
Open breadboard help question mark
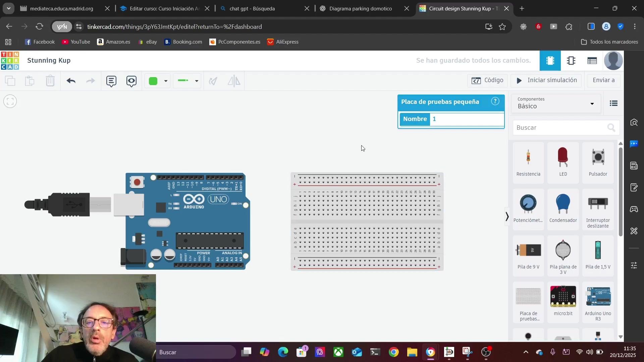pos(495,101)
